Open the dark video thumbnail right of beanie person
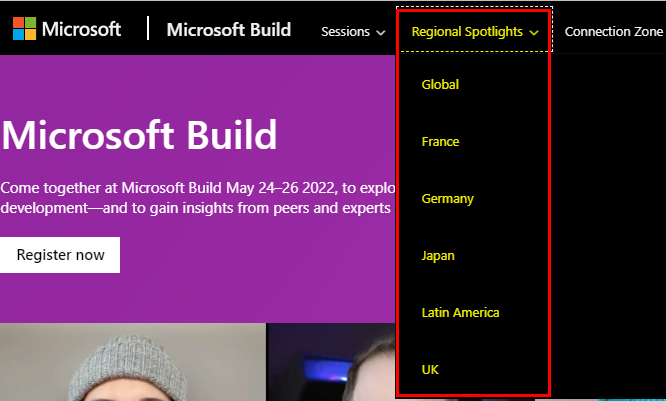 tap(331, 362)
